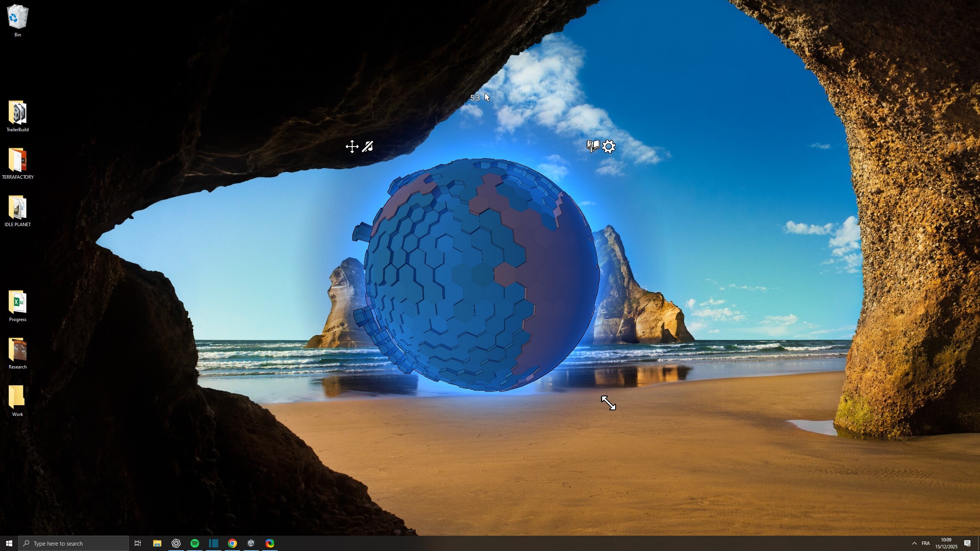Open Task View from the taskbar

point(137,543)
